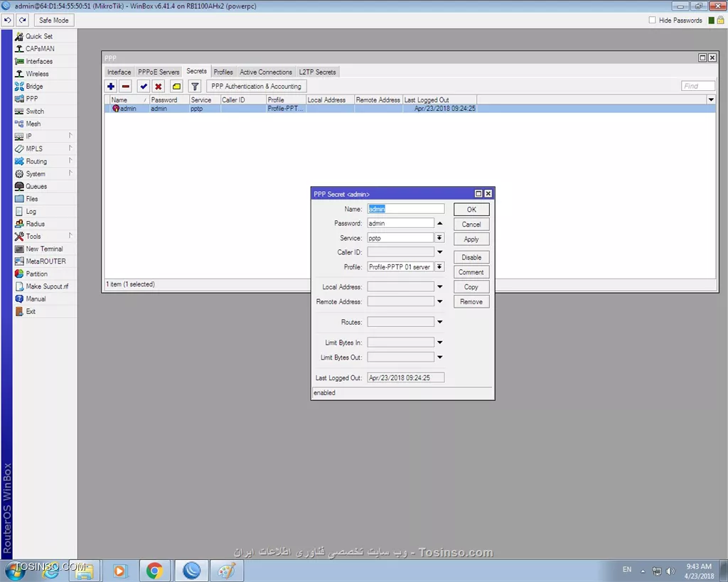Click the Apply button
The image size is (728, 582).
coord(471,239)
